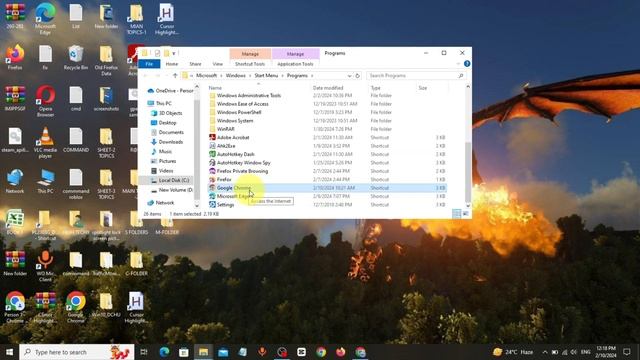This screenshot has height=360, width=640.
Task: Expand the ribbon with the chevron
Action: 458,64
